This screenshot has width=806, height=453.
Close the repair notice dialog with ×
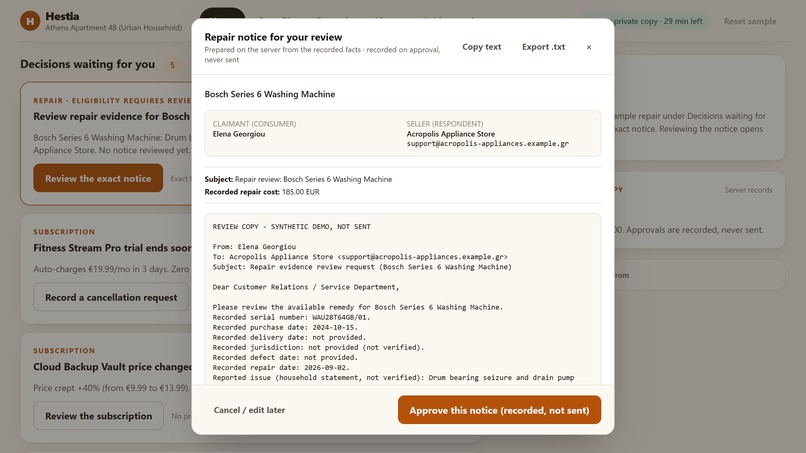click(x=589, y=47)
